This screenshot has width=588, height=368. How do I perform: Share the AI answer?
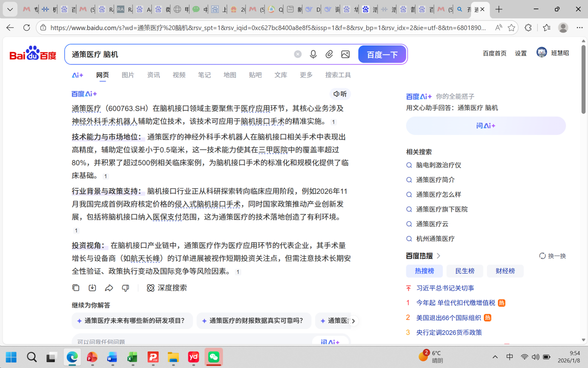[109, 288]
